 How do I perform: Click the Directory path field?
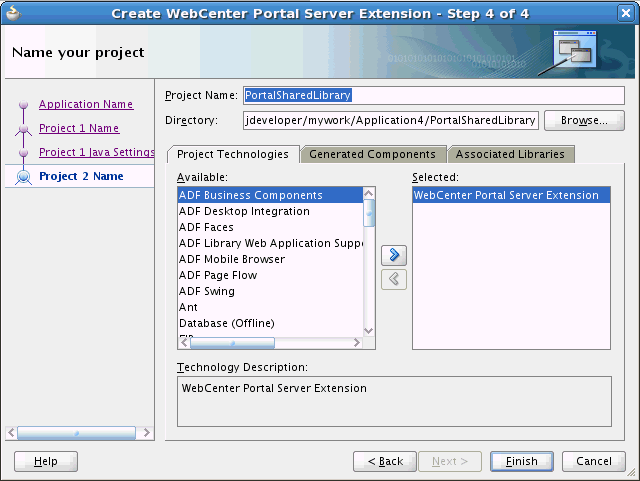391,120
